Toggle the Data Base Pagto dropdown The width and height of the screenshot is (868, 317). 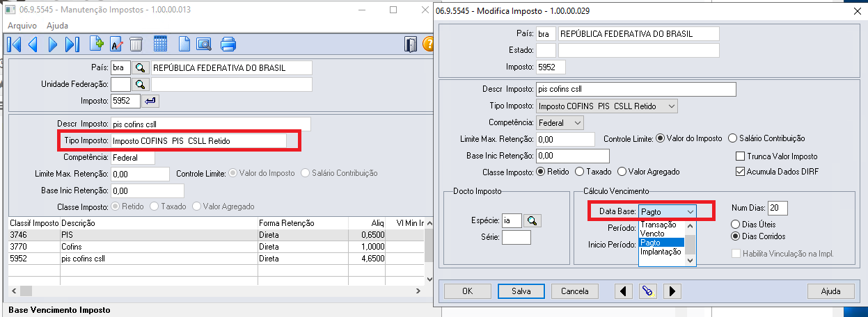pyautogui.click(x=668, y=211)
